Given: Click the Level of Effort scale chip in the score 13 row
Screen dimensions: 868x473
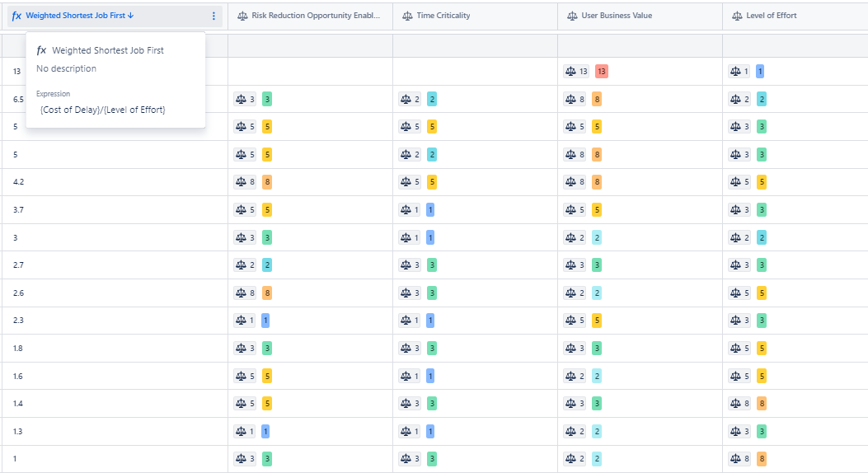Looking at the screenshot, I should 739,72.
